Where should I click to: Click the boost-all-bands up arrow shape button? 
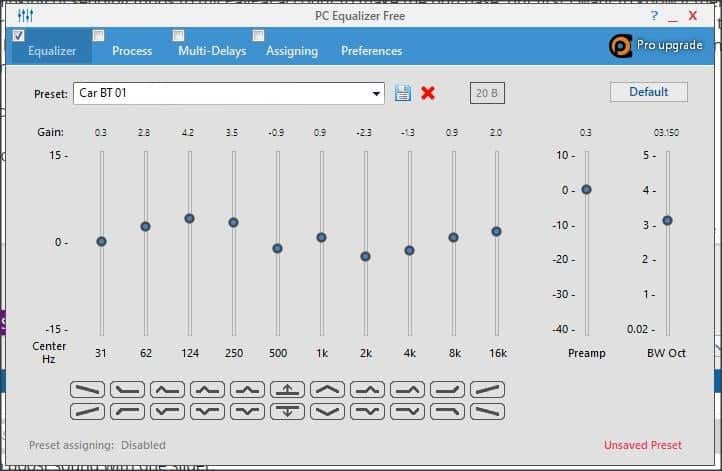[287, 390]
